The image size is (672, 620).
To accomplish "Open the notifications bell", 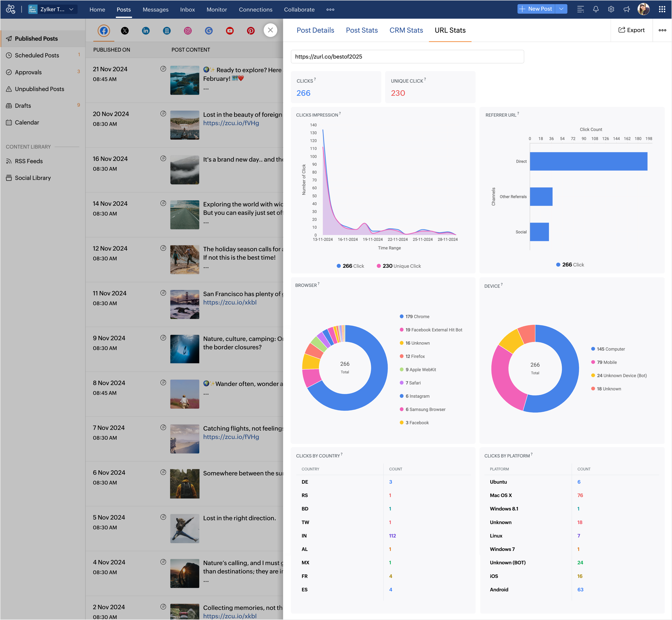I will pyautogui.click(x=596, y=9).
